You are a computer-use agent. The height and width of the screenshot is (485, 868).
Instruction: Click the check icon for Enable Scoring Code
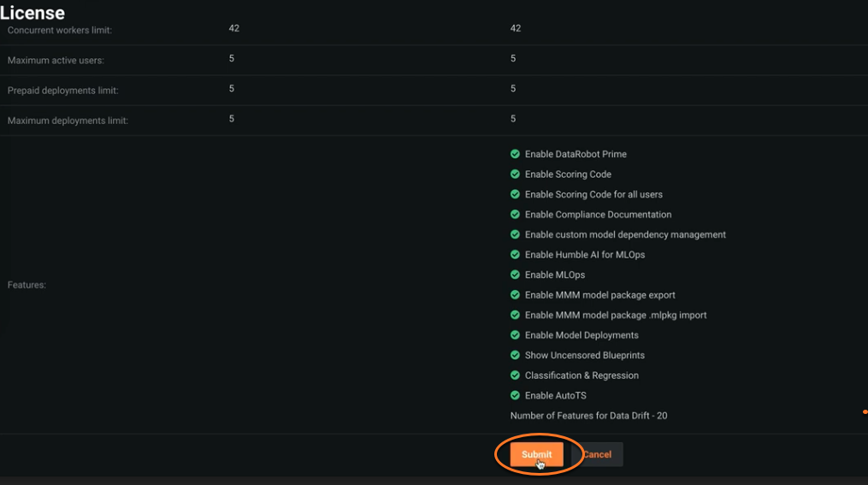(515, 174)
